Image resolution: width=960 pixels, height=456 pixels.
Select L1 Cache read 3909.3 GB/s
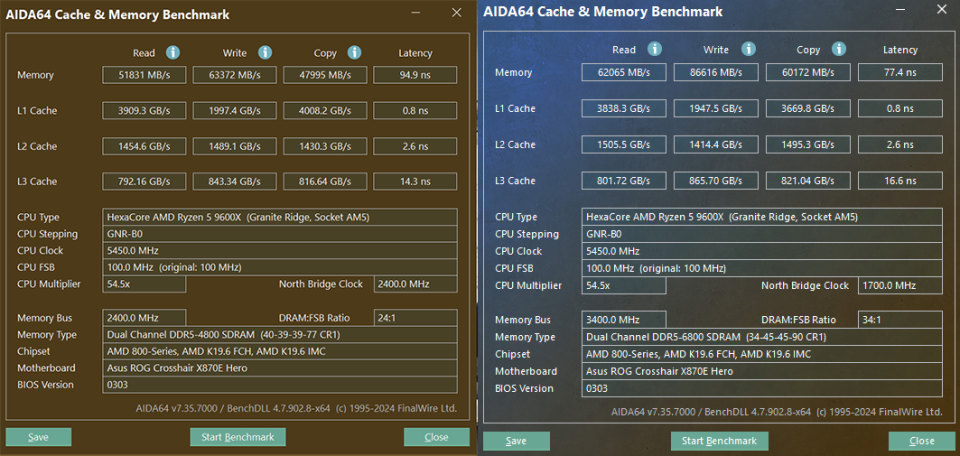pos(144,111)
